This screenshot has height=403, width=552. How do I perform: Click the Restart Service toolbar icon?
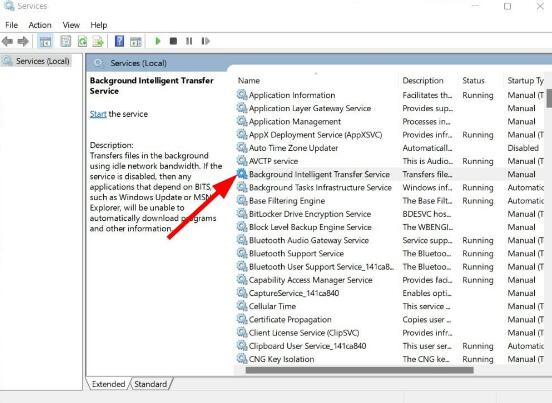(x=206, y=41)
